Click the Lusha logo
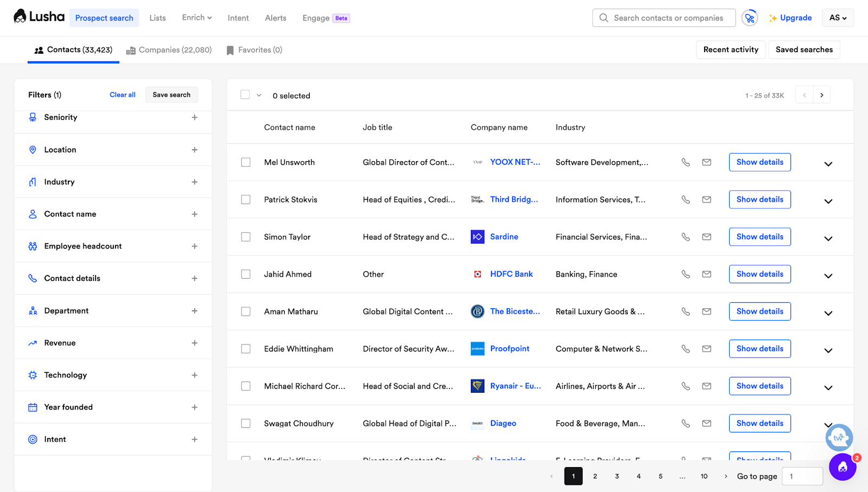The height and width of the screenshot is (492, 868). [39, 17]
